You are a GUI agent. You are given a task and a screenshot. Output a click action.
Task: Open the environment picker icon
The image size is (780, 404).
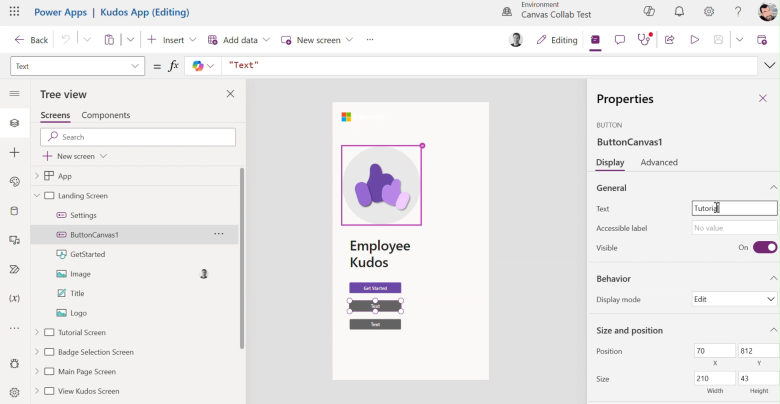point(507,12)
